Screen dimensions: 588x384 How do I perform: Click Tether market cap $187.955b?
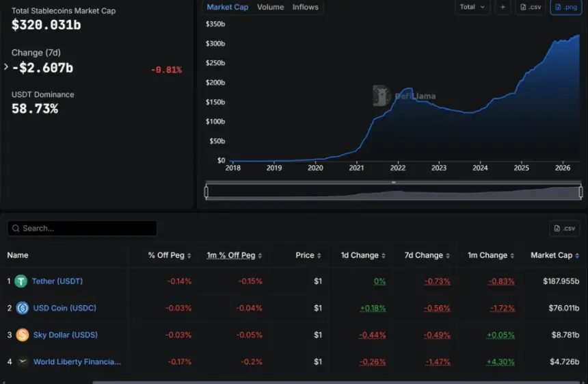pos(561,281)
